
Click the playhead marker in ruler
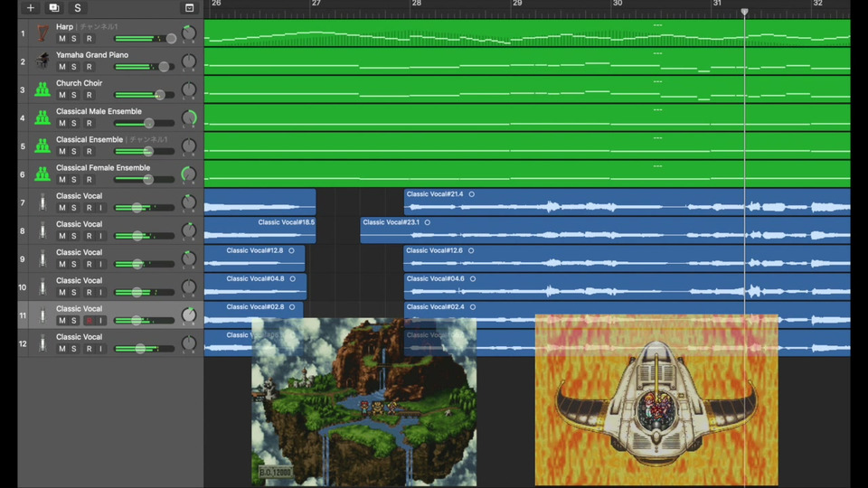tap(744, 12)
